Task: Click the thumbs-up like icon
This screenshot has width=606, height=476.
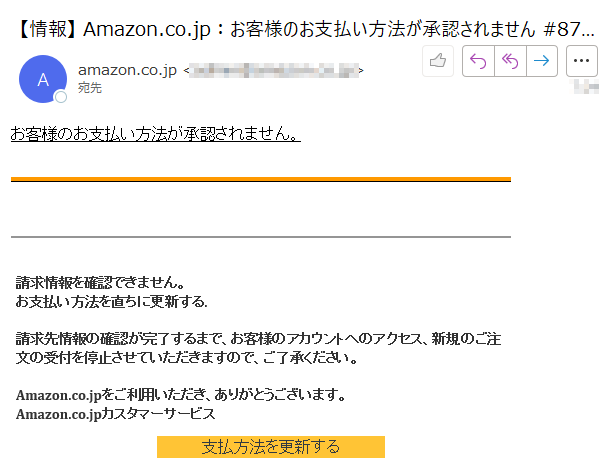Action: pyautogui.click(x=438, y=61)
